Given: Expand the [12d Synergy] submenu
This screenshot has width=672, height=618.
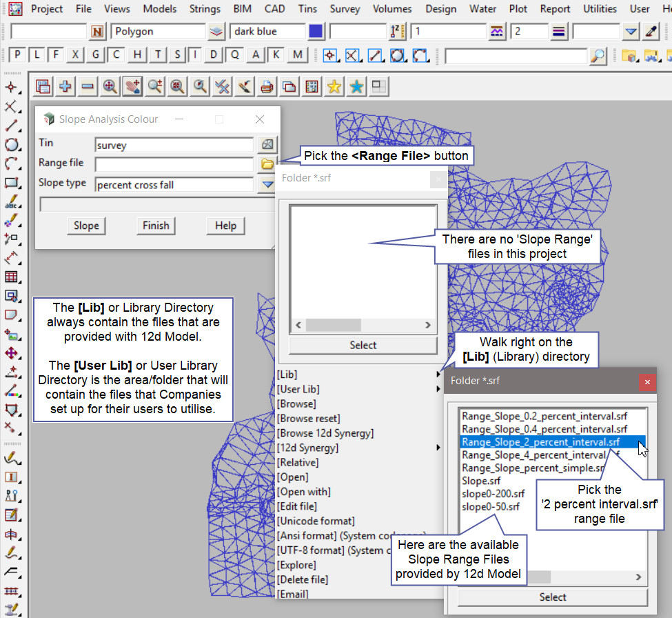Looking at the screenshot, I should 438,448.
